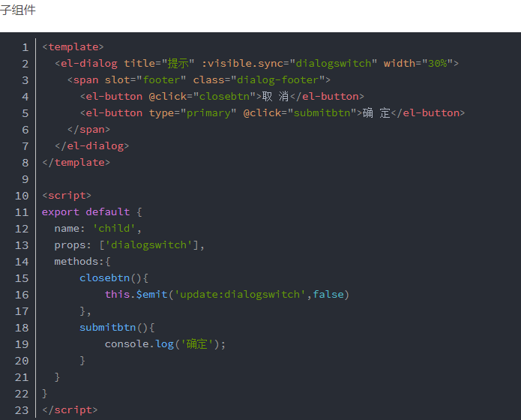Click the type="primary" attribute
This screenshot has width=521, height=420.
pos(193,113)
